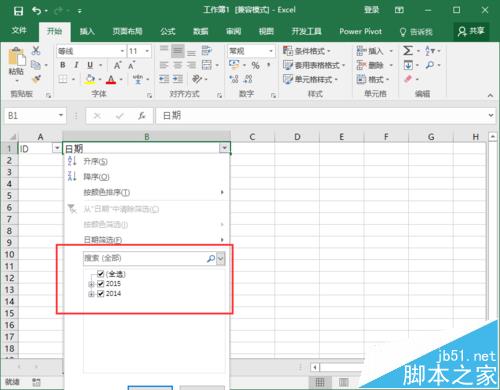Viewport: 500px width, 390px height.
Task: Toggle the Select All checkbox
Action: pos(101,274)
